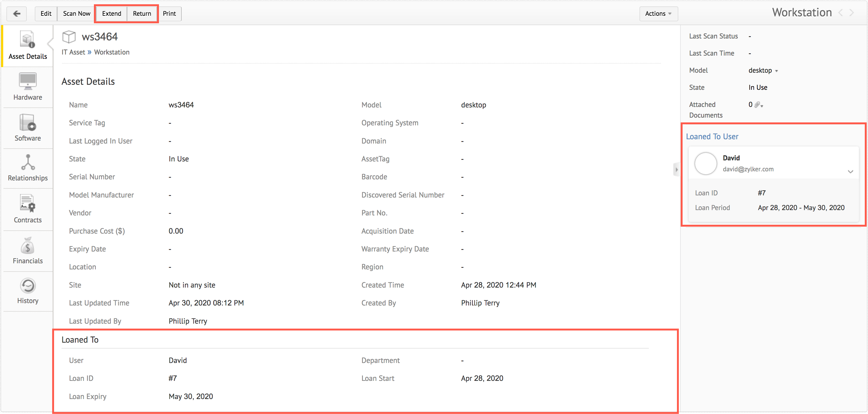Image resolution: width=868 pixels, height=414 pixels.
Task: Open the Actions dropdown menu
Action: click(658, 13)
